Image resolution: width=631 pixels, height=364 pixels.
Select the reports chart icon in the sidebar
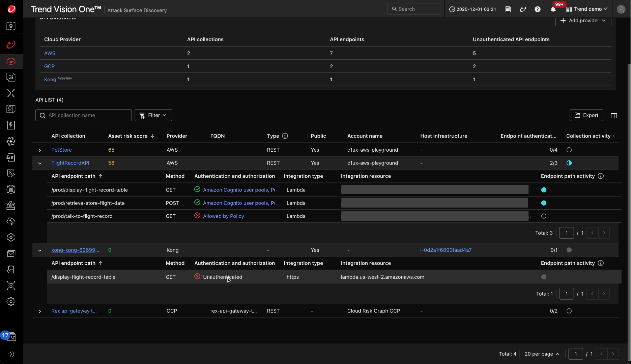point(11,77)
